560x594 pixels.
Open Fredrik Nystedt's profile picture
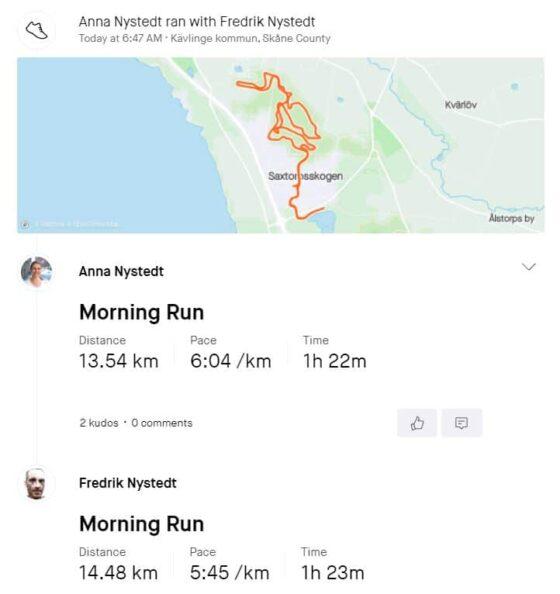[x=36, y=484]
